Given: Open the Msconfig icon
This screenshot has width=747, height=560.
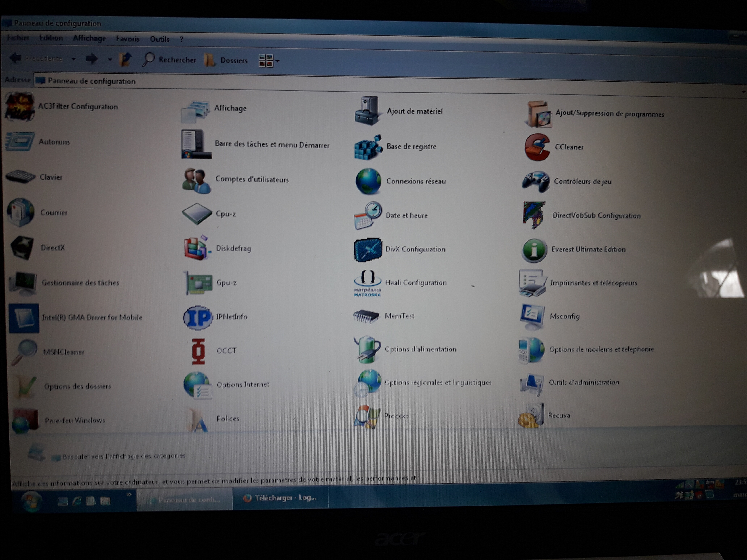Looking at the screenshot, I should [x=532, y=317].
